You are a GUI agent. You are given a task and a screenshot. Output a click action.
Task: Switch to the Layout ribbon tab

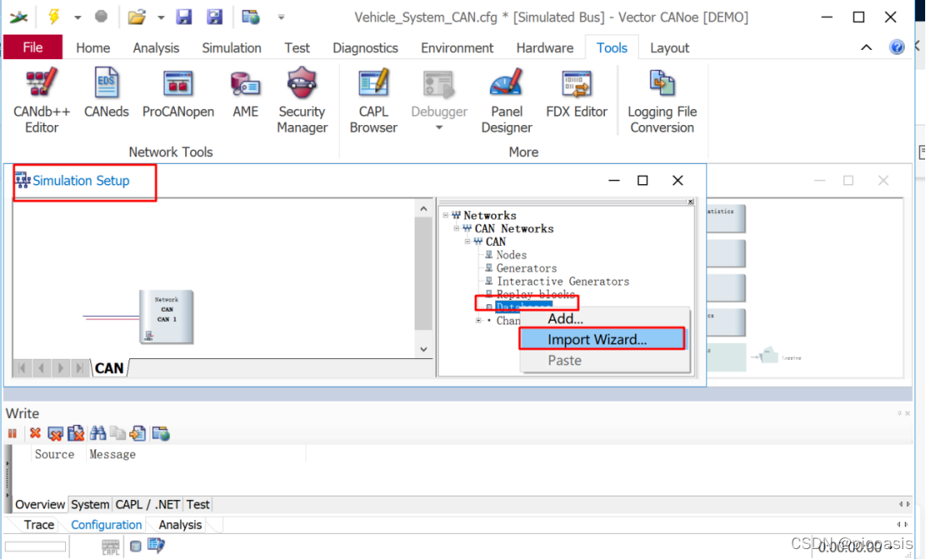[x=670, y=48]
